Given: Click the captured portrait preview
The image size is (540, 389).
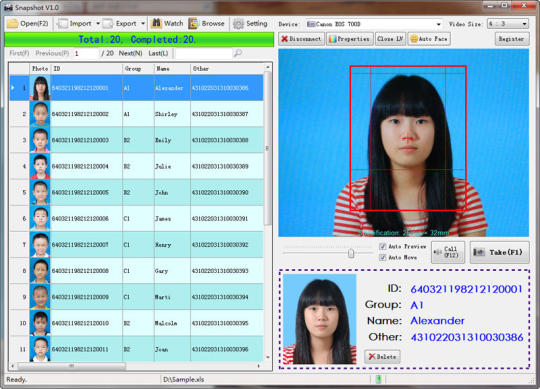Looking at the screenshot, I should pyautogui.click(x=320, y=319).
